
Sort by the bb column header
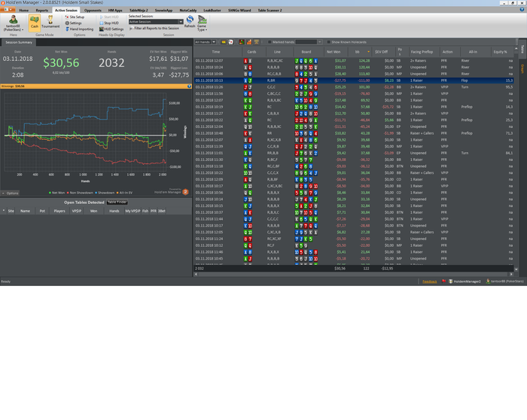coord(360,52)
